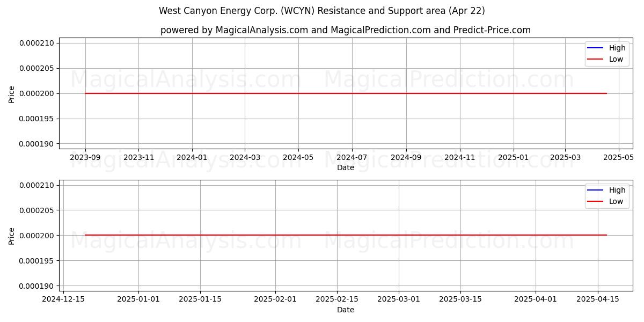This screenshot has width=644, height=322.
Task: Click the Price axis label of the top chart
Action: coord(12,93)
